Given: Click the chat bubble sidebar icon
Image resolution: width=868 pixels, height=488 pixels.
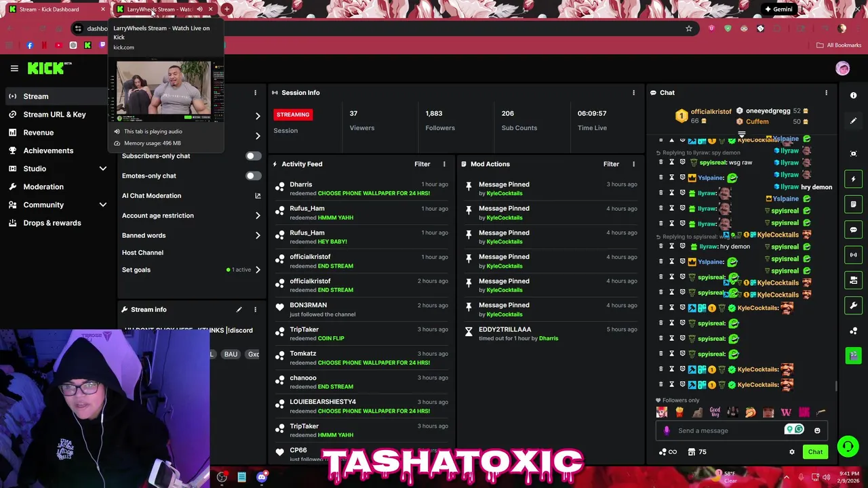Looking at the screenshot, I should point(854,230).
